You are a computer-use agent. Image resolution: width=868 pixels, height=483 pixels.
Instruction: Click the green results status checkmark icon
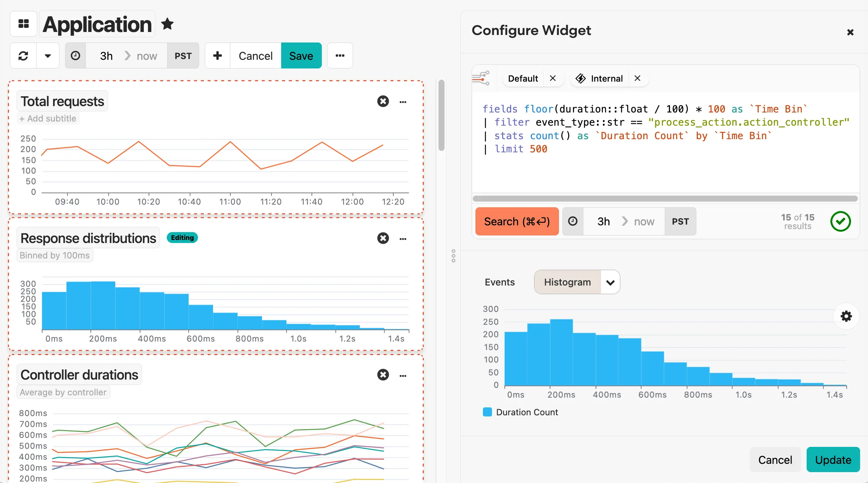(x=841, y=221)
